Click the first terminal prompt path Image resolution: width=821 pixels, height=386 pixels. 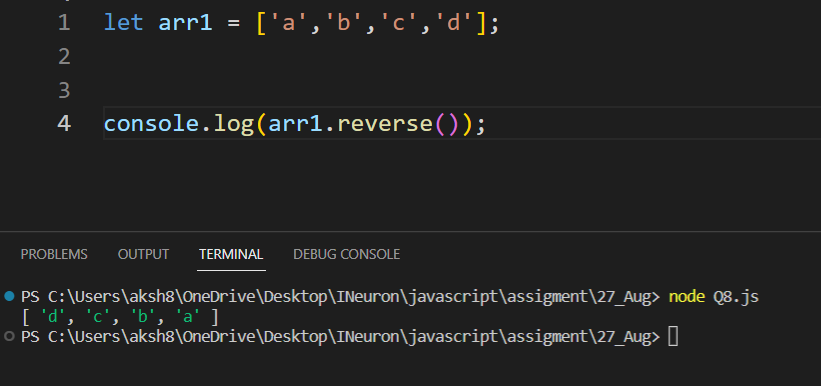tap(340, 297)
